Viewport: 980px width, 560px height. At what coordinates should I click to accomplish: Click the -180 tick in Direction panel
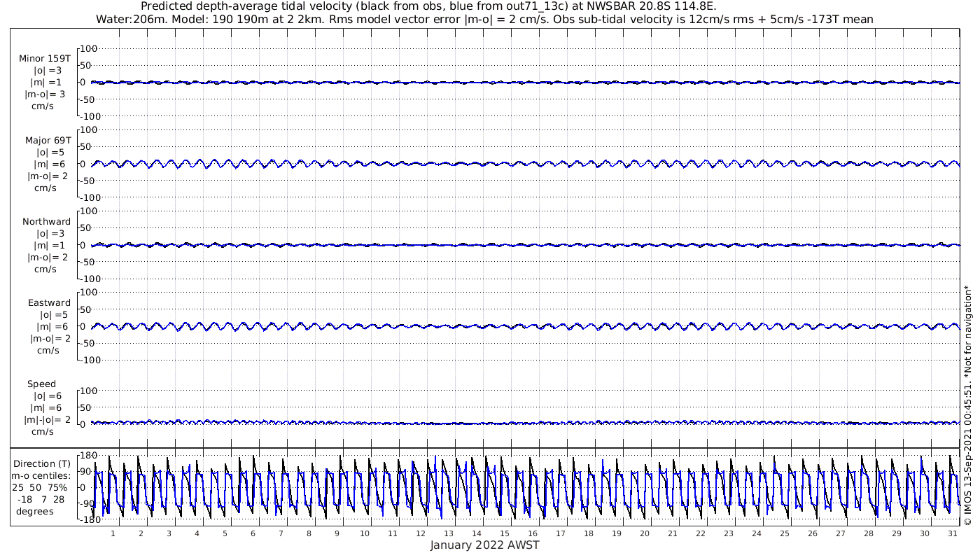(86, 519)
